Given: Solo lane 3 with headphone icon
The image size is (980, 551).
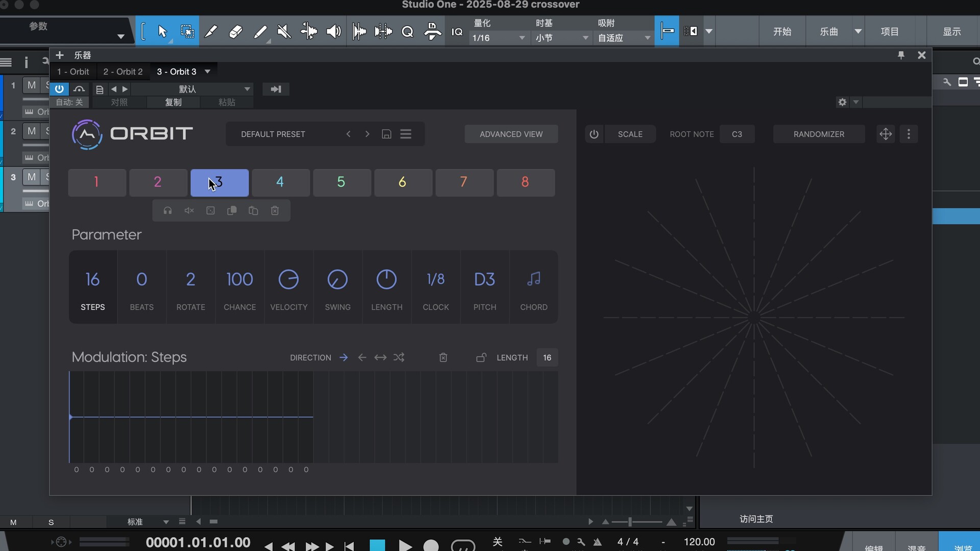Looking at the screenshot, I should 167,211.
